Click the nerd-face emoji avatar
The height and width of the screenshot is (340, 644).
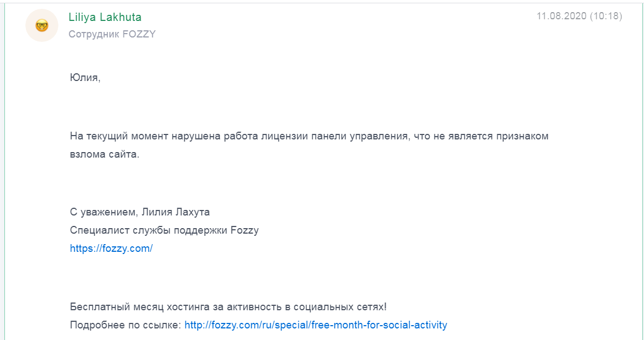pyautogui.click(x=42, y=25)
